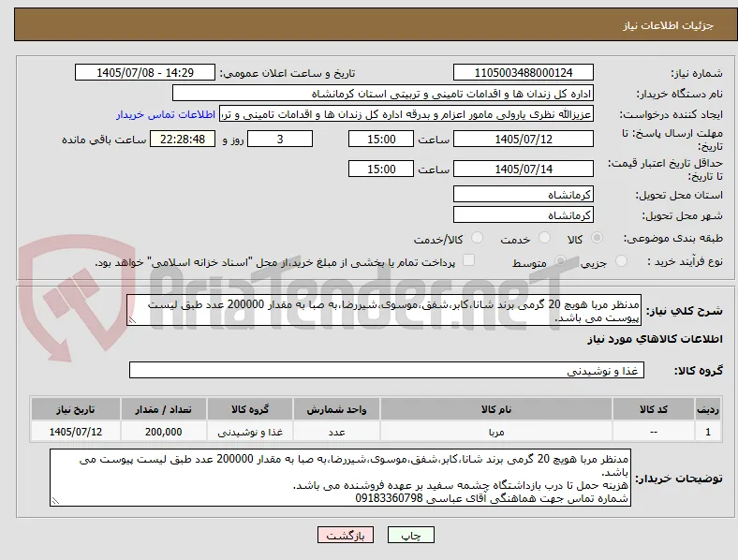
Task: Click the مربا item name cell
Action: click(x=496, y=432)
